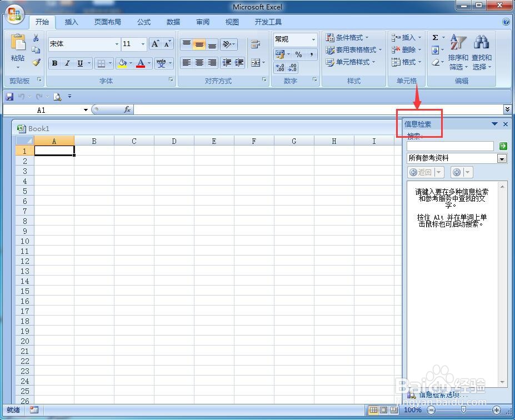Click the AutoSum sigma icon
This screenshot has width=515, height=420.
435,37
